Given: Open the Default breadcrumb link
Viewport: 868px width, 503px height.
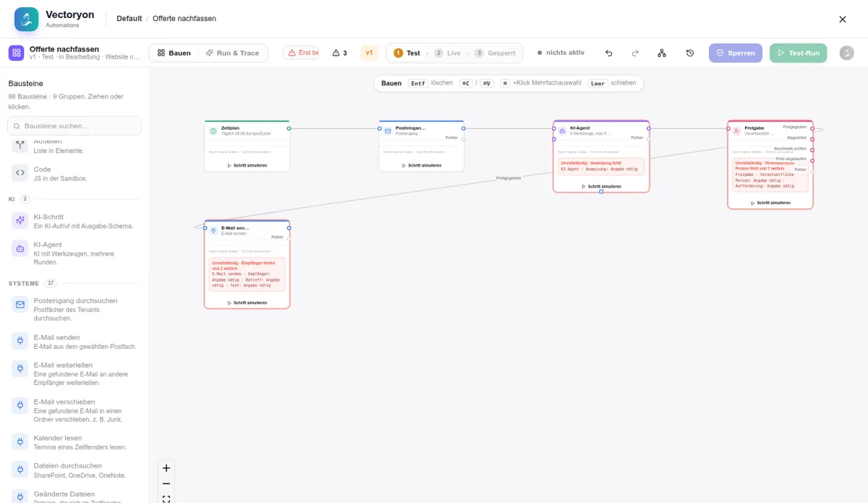Looking at the screenshot, I should point(129,19).
